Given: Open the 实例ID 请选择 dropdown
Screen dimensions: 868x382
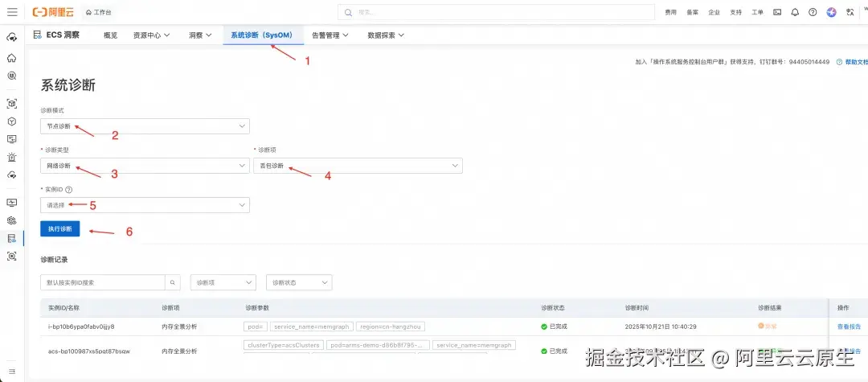Looking at the screenshot, I should 145,205.
